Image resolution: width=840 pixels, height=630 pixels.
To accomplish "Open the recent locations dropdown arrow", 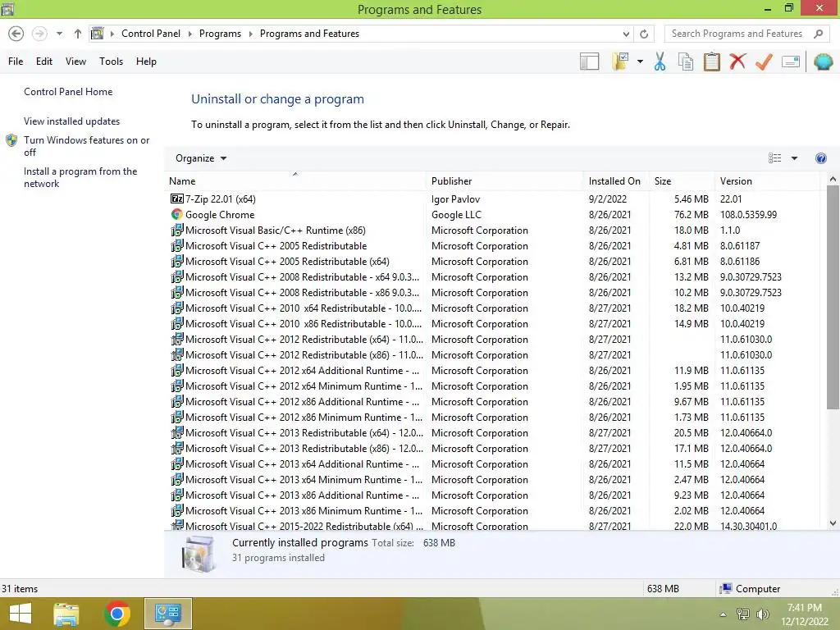I will [59, 34].
